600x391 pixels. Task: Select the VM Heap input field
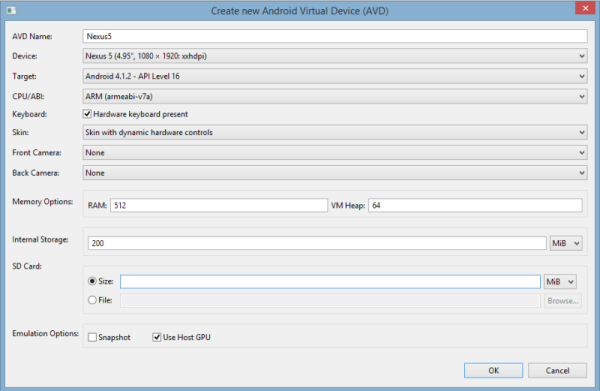(475, 205)
